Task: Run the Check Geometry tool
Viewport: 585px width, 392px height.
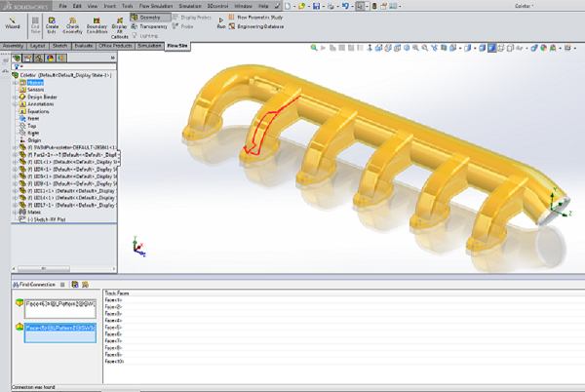Action: pos(73,27)
